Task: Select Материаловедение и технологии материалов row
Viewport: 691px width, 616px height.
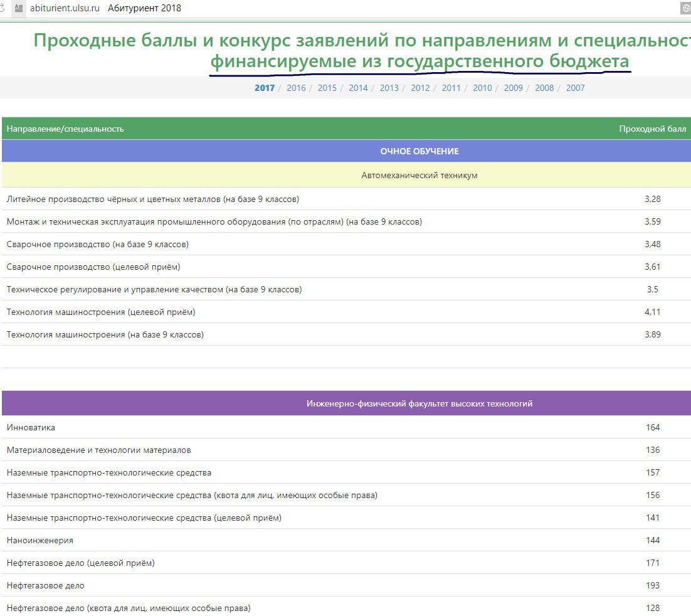Action: click(346, 450)
